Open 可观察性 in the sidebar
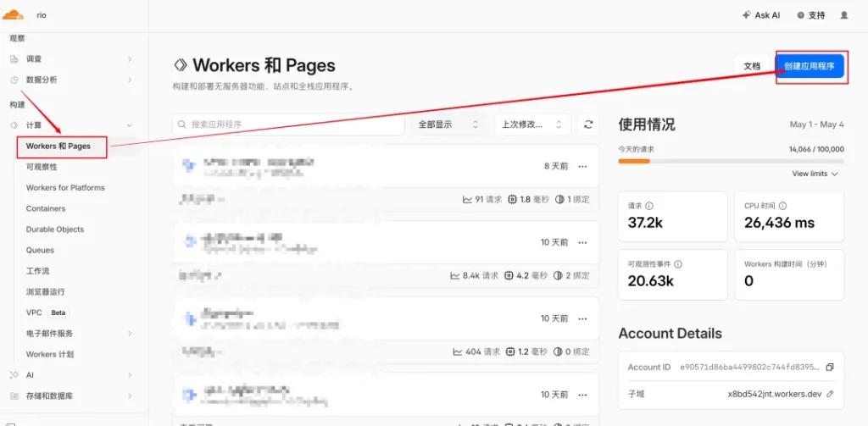 click(42, 167)
